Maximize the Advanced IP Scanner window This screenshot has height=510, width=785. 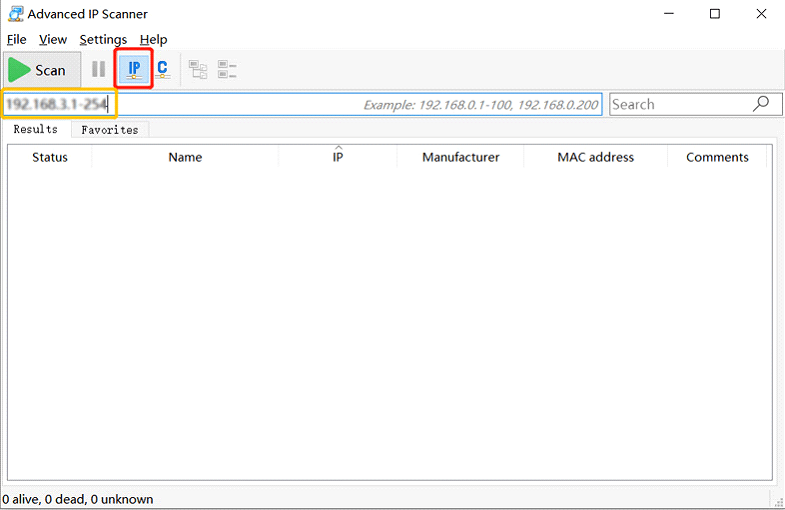[x=715, y=14]
